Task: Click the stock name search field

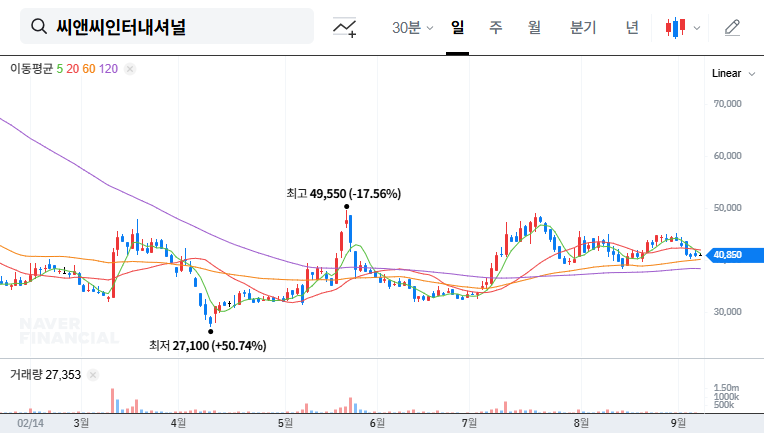Action: [x=167, y=26]
